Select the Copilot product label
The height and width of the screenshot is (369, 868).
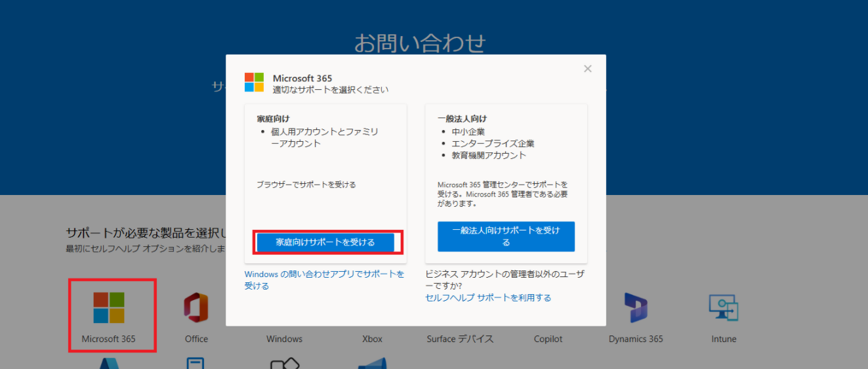(x=548, y=339)
